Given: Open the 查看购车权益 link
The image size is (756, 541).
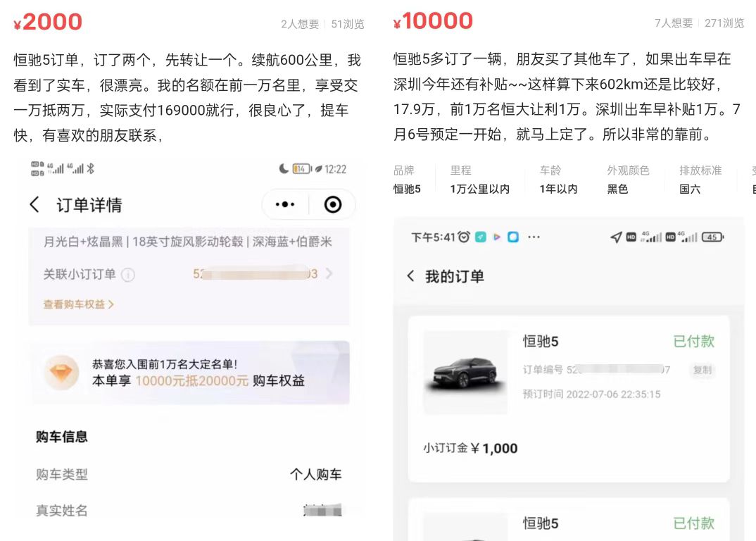Looking at the screenshot, I should pos(79,304).
